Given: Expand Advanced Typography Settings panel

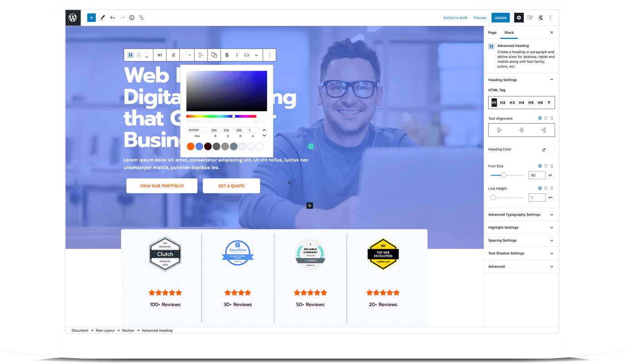Looking at the screenshot, I should click(521, 215).
